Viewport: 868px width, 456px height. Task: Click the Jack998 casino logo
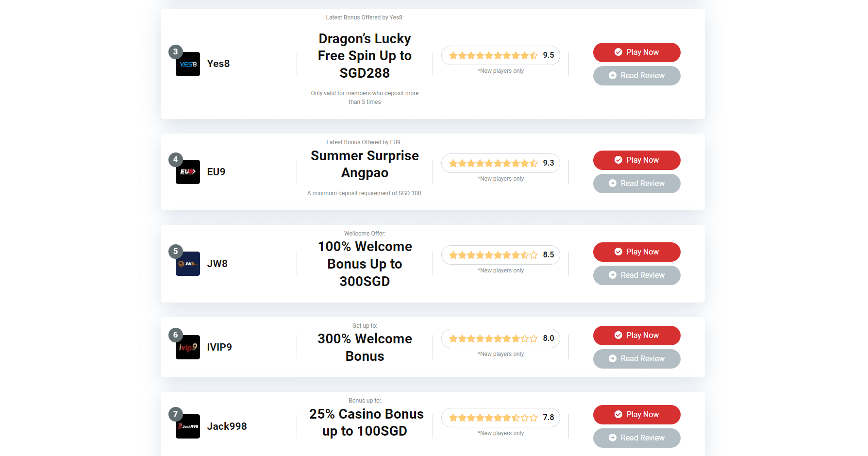pyautogui.click(x=188, y=426)
